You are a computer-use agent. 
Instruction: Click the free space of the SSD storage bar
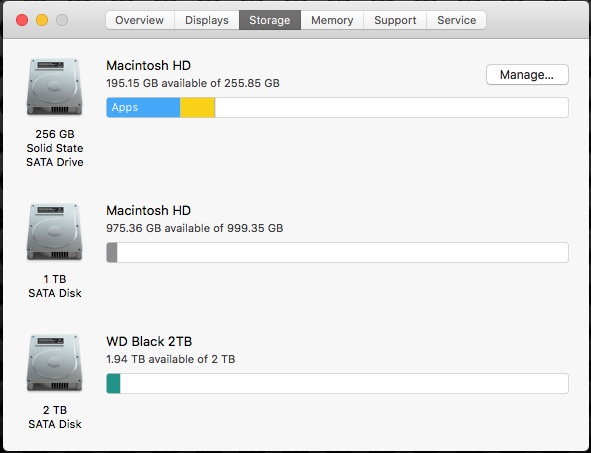click(392, 107)
